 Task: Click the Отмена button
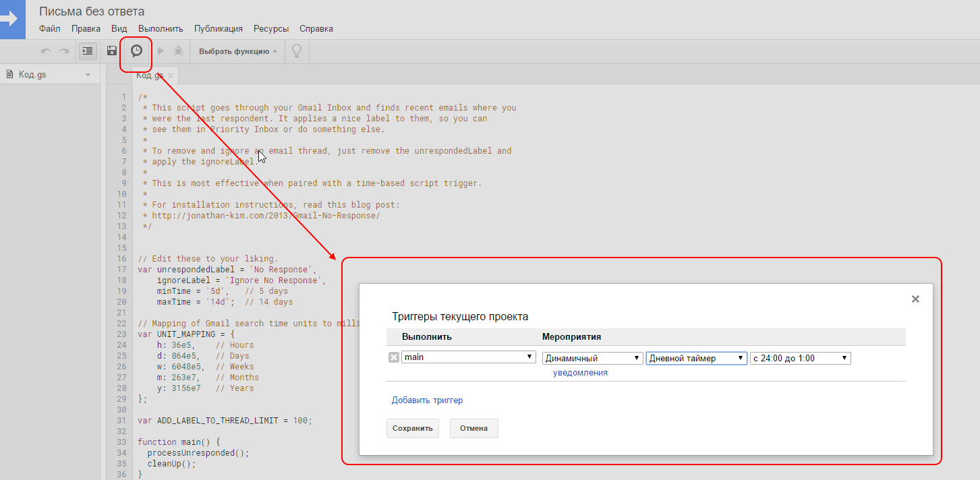[x=474, y=428]
